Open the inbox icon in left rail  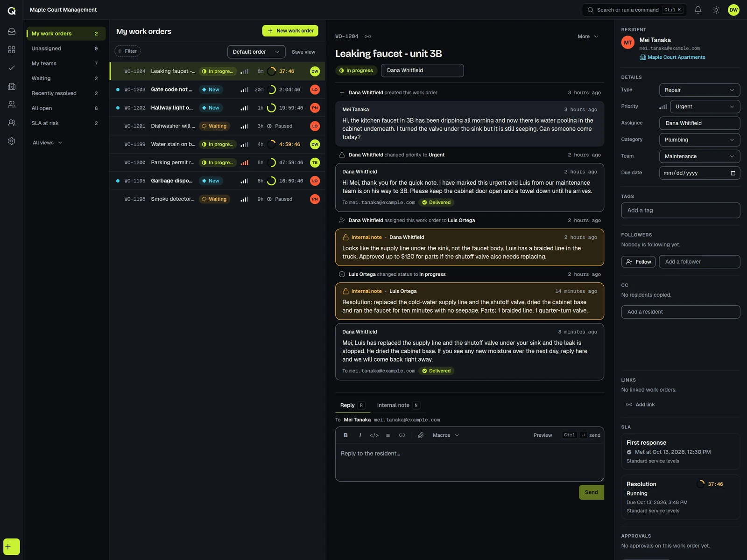tap(12, 32)
